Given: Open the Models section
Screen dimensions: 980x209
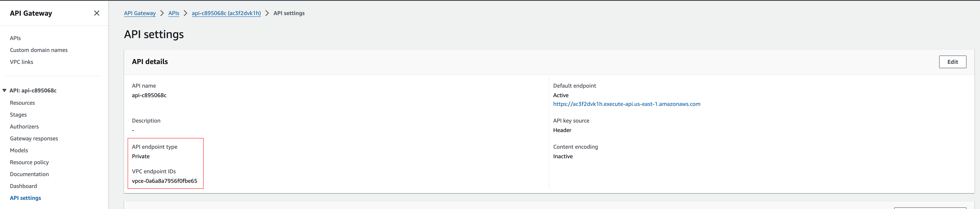Looking at the screenshot, I should point(19,150).
